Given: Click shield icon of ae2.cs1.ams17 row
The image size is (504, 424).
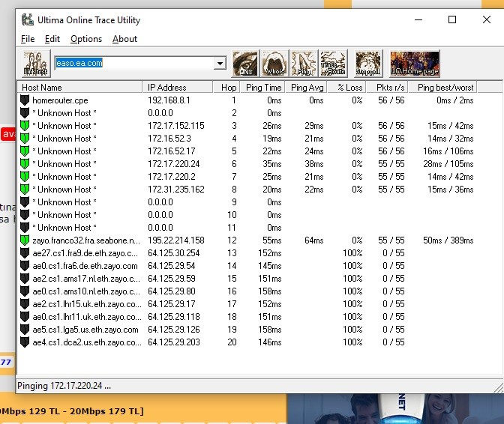Looking at the screenshot, I should point(25,278).
